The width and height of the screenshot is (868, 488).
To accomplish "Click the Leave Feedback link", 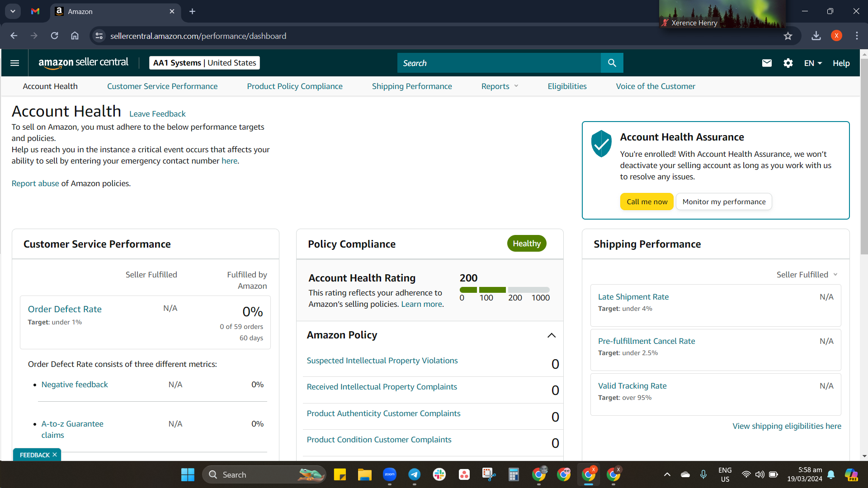I will (x=157, y=114).
